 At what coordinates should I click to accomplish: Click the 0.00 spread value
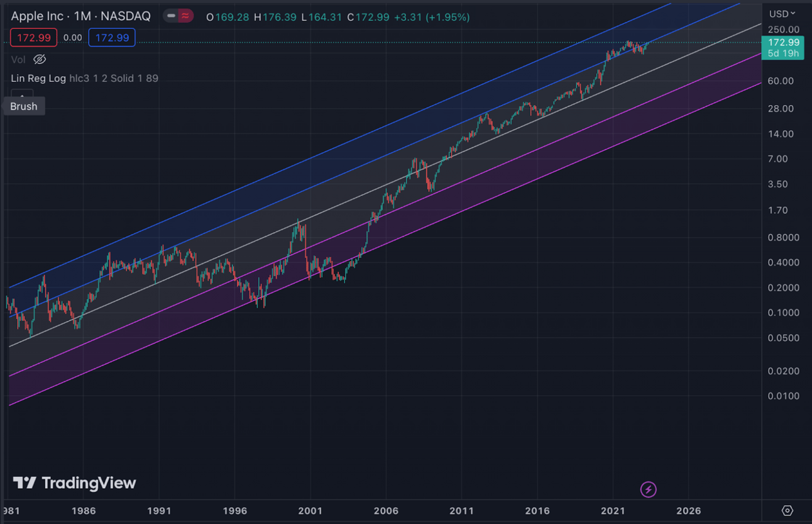(73, 38)
